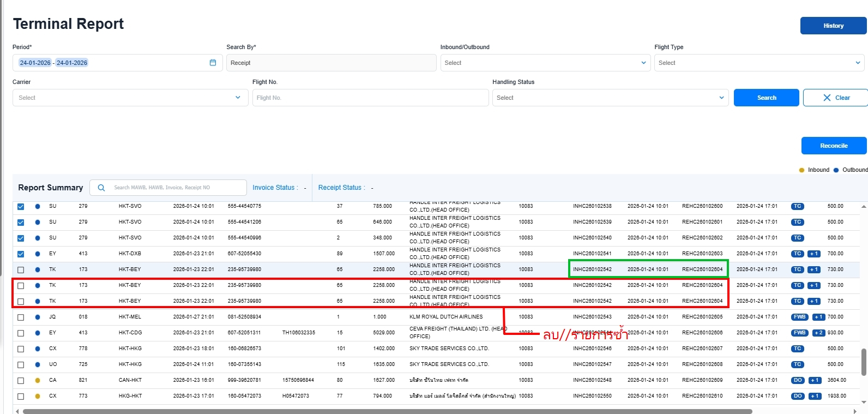868x414 pixels.
Task: Expand the Inbound/Outbound dropdown
Action: click(x=545, y=63)
